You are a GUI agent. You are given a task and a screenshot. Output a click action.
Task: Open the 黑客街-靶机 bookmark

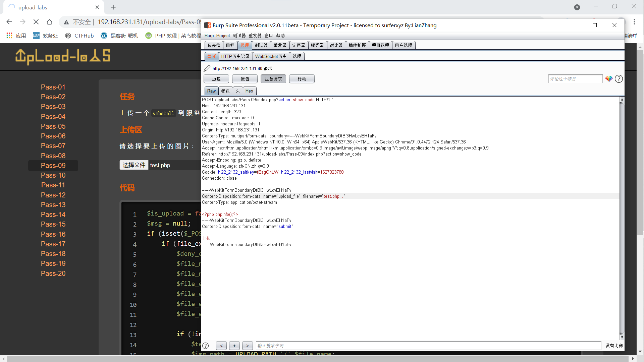(119, 36)
